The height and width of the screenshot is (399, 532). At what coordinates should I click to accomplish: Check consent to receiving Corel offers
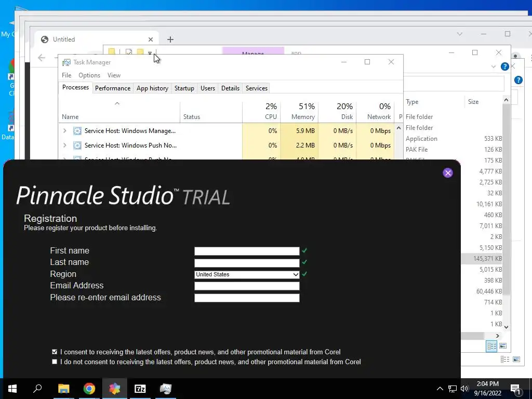click(55, 352)
